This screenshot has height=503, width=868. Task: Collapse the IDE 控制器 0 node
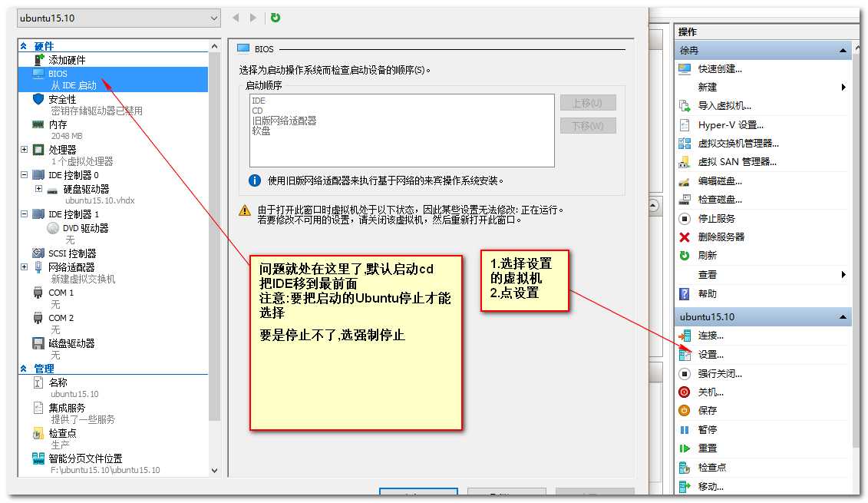pyautogui.click(x=24, y=175)
